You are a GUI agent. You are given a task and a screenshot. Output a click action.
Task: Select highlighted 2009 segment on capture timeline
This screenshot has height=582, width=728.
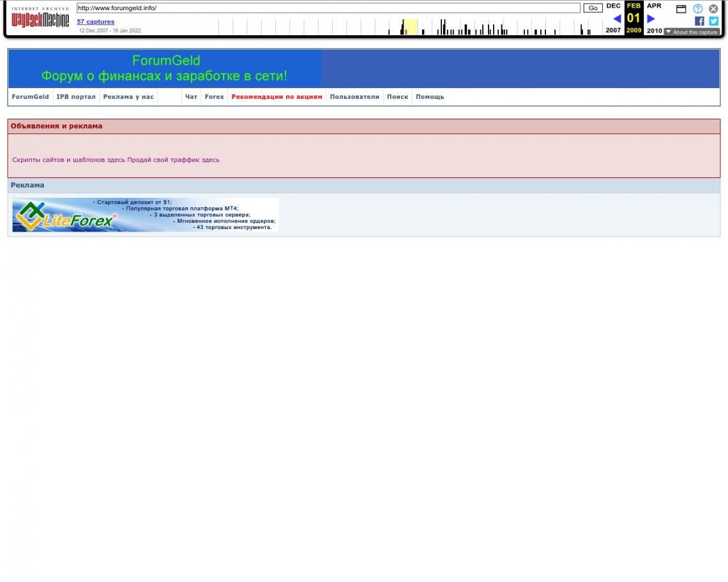(410, 27)
